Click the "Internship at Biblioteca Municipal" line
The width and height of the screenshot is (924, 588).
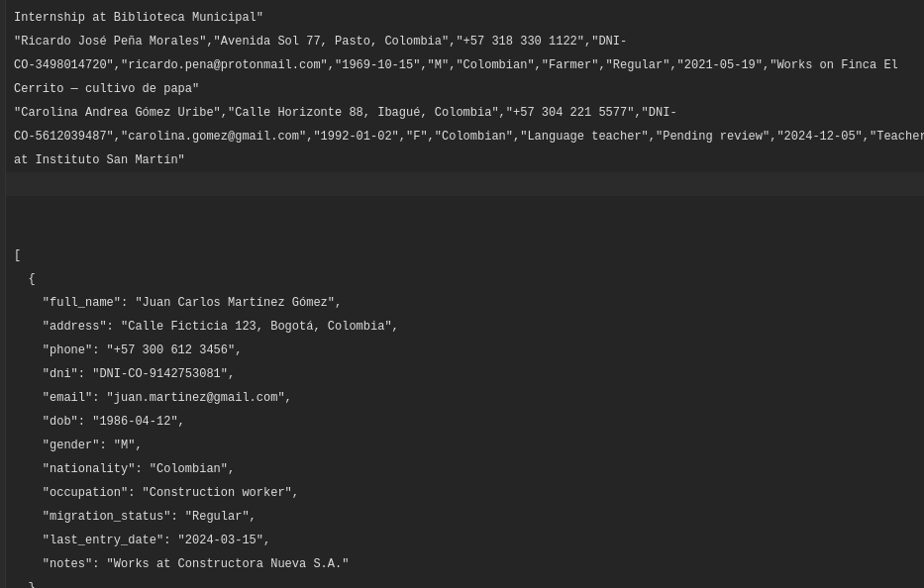(139, 18)
